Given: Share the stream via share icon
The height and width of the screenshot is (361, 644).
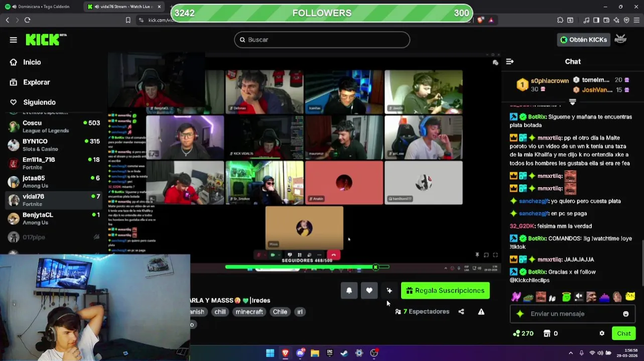Looking at the screenshot, I should click(461, 311).
